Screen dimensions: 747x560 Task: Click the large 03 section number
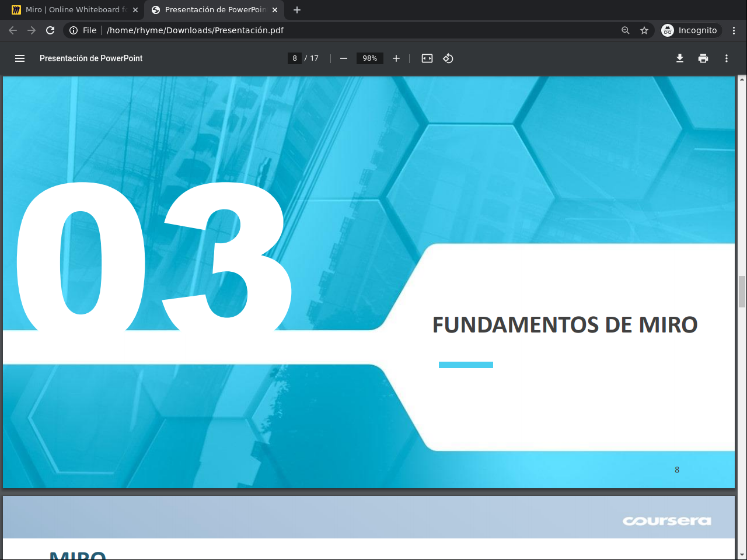tap(154, 257)
